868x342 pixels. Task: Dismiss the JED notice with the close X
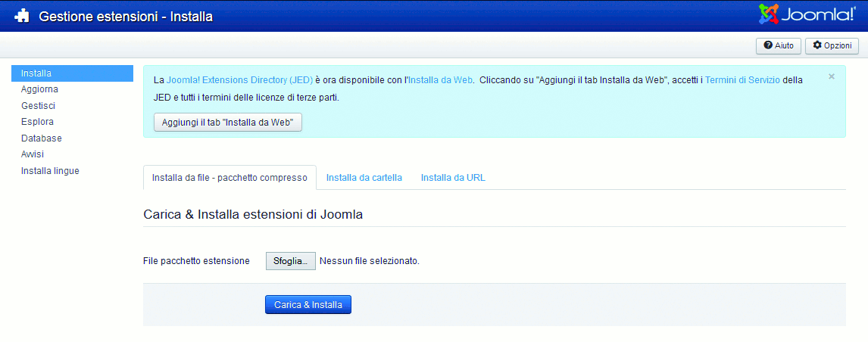point(831,77)
